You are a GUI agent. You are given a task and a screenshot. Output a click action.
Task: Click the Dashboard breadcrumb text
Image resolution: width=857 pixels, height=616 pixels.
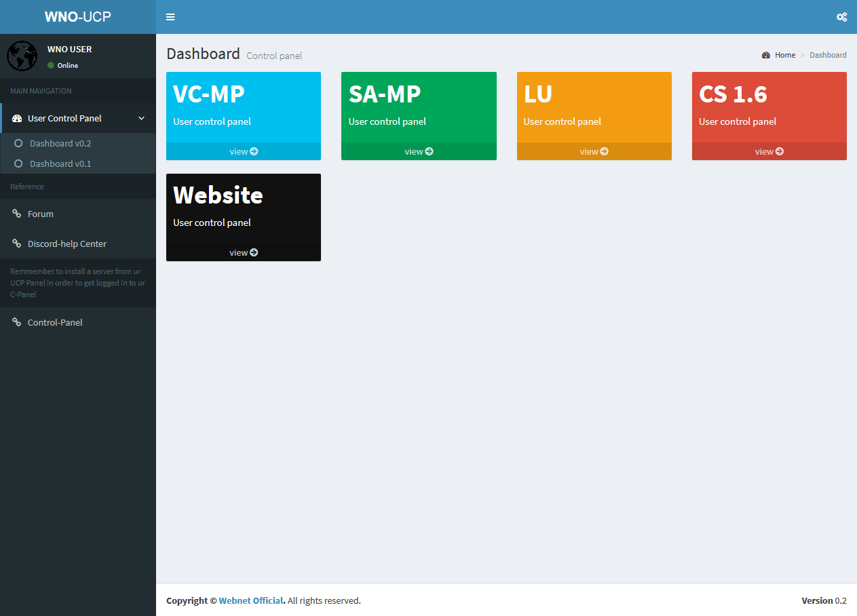click(x=828, y=55)
